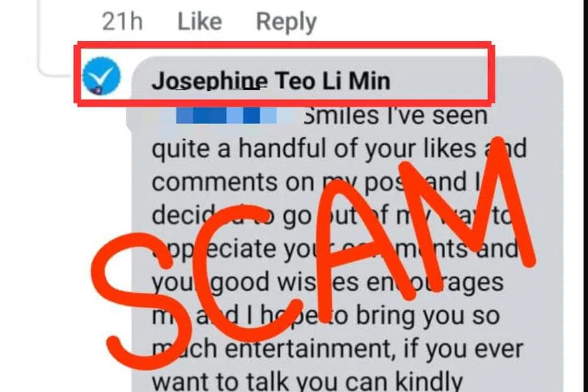
Task: Click the blurred tagged name in the reply
Action: [227, 116]
